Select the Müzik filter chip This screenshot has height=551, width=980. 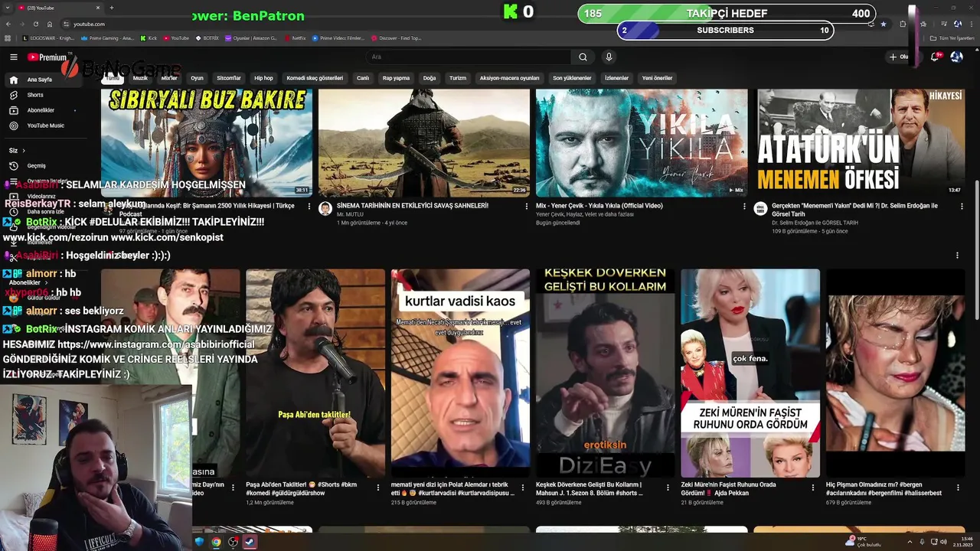[x=140, y=78]
